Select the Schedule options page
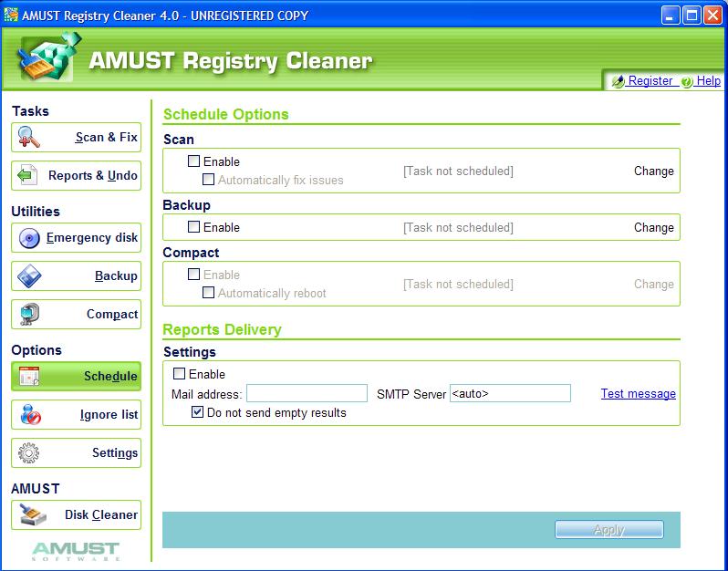Image resolution: width=728 pixels, height=571 pixels. (x=76, y=376)
